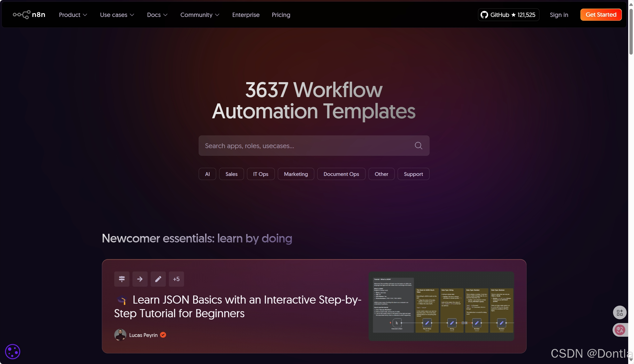This screenshot has height=364, width=634.
Task: Click the graduation cap emoji in the title
Action: click(122, 300)
